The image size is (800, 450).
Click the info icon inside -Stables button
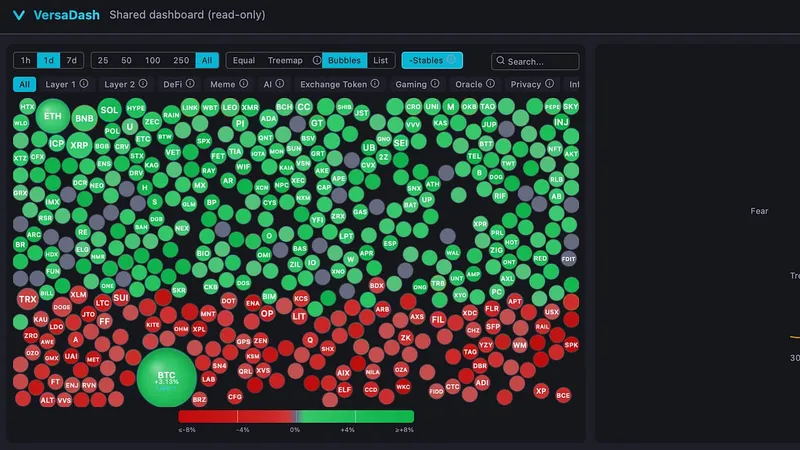pos(451,60)
